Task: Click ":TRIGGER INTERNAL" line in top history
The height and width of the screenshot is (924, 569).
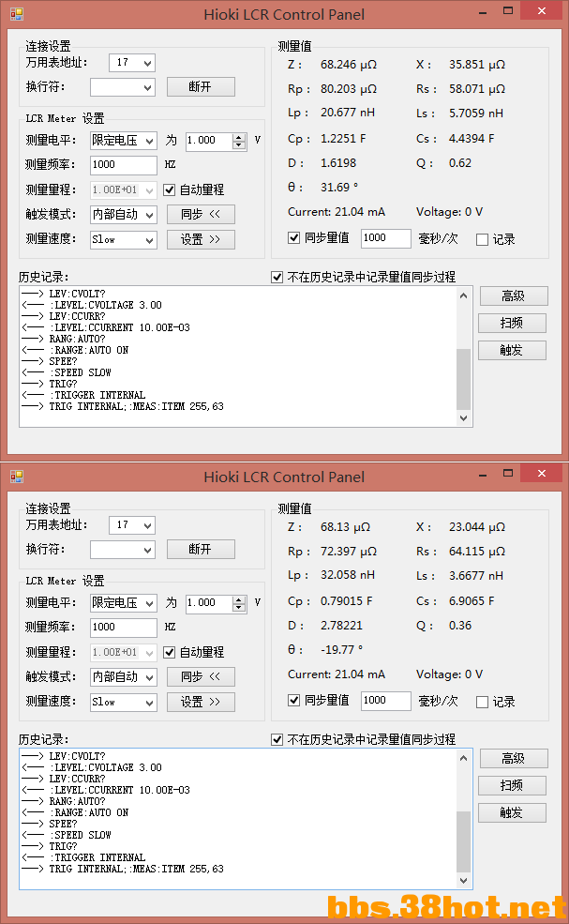Action: click(x=97, y=395)
